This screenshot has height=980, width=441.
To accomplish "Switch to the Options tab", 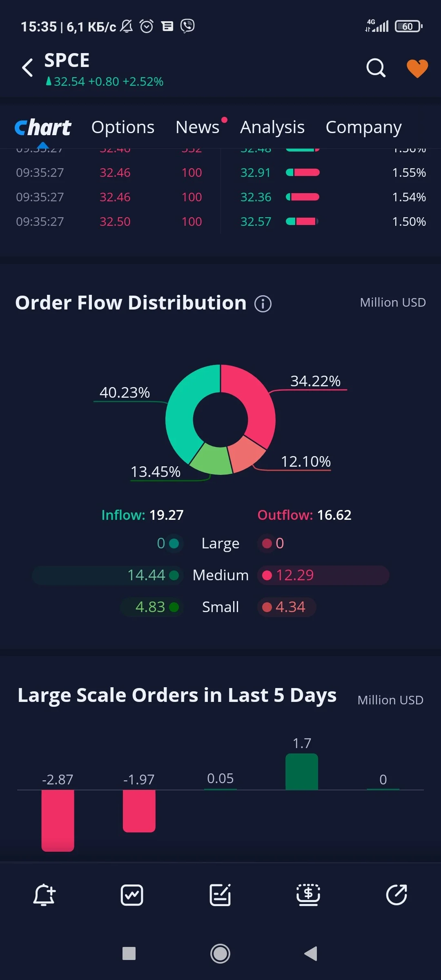I will [x=123, y=127].
